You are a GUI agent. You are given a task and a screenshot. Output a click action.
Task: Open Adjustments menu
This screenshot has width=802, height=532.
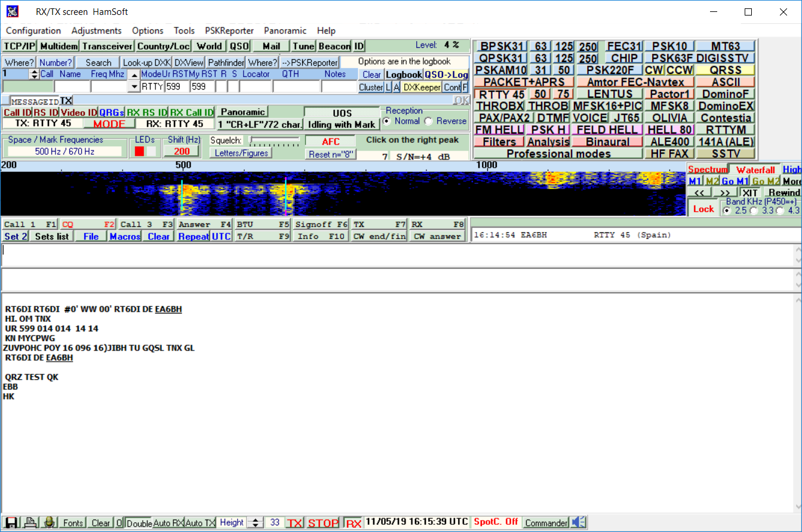[96, 30]
